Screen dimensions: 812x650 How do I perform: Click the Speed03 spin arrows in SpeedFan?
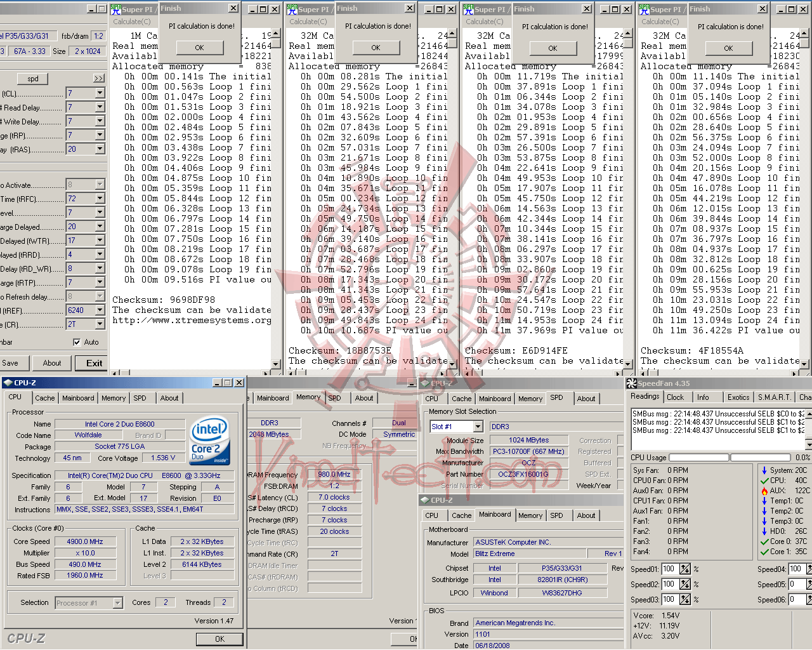(685, 599)
